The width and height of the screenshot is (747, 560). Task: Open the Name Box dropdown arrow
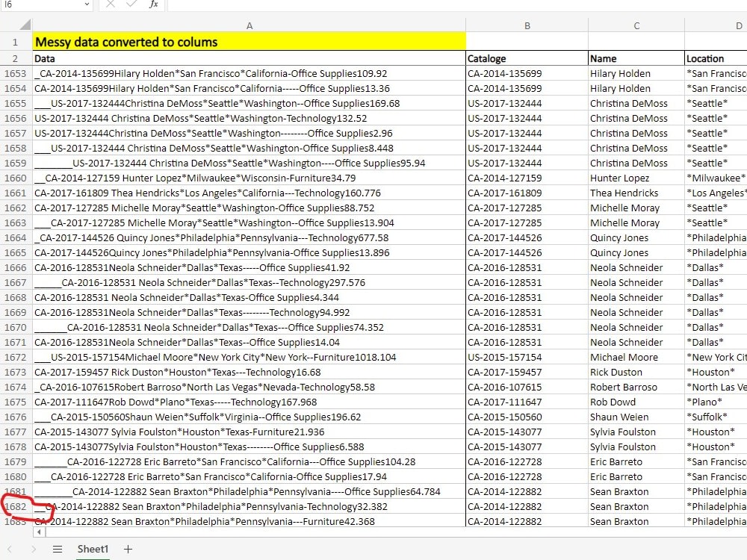pos(85,6)
